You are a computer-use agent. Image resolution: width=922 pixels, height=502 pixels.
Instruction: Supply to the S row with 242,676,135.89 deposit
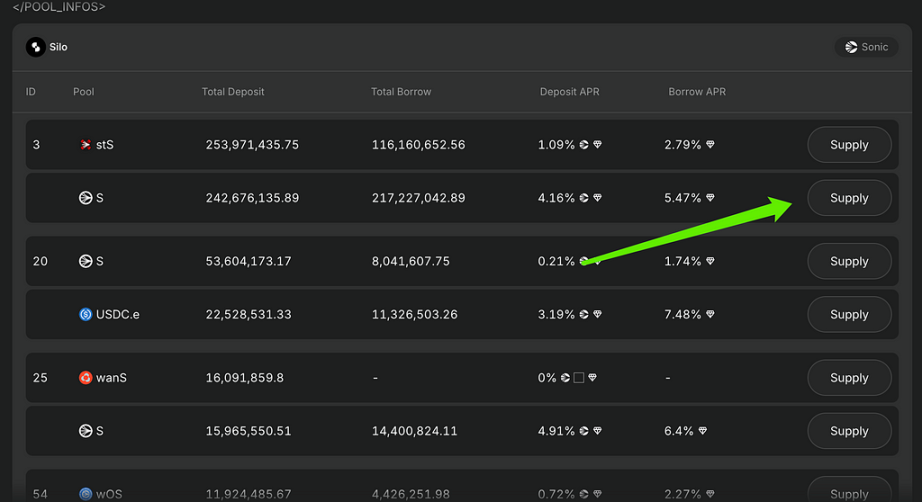click(x=849, y=198)
